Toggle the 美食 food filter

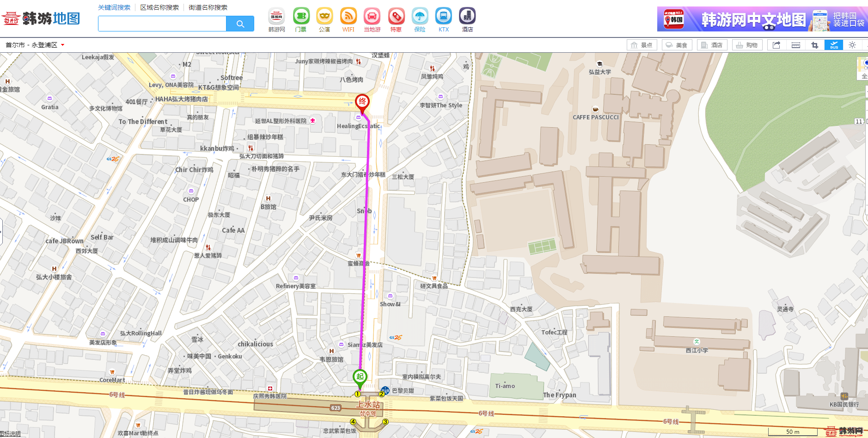click(x=677, y=45)
